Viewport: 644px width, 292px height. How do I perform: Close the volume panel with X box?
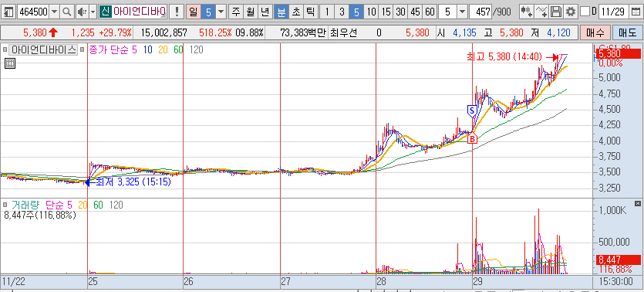point(637,204)
